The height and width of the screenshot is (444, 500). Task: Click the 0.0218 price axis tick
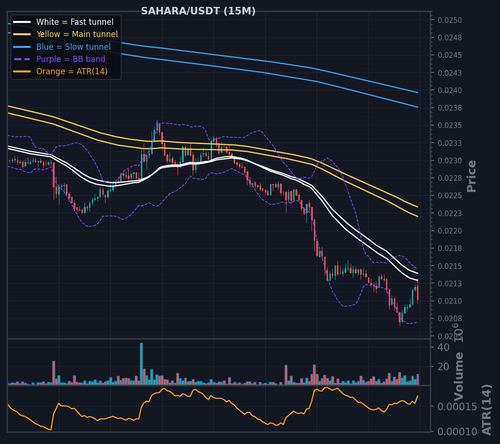click(x=450, y=249)
